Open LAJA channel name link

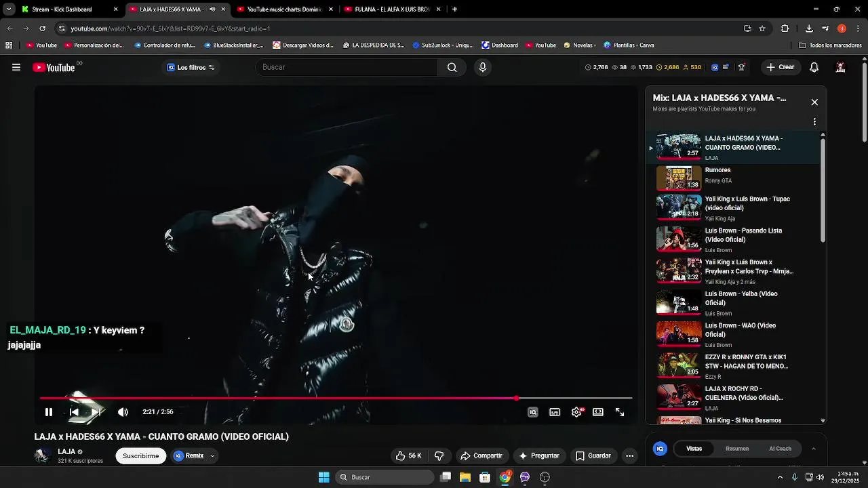[66, 452]
